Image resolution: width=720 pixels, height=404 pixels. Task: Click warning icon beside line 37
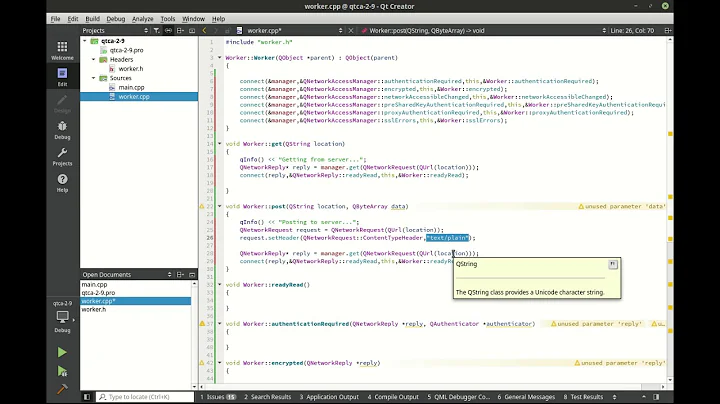[202, 324]
